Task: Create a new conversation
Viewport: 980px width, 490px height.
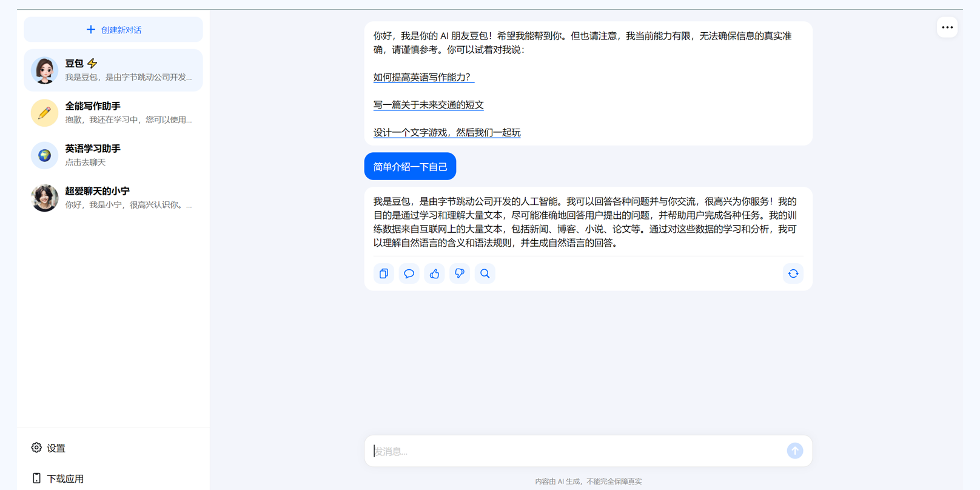Action: (x=113, y=30)
